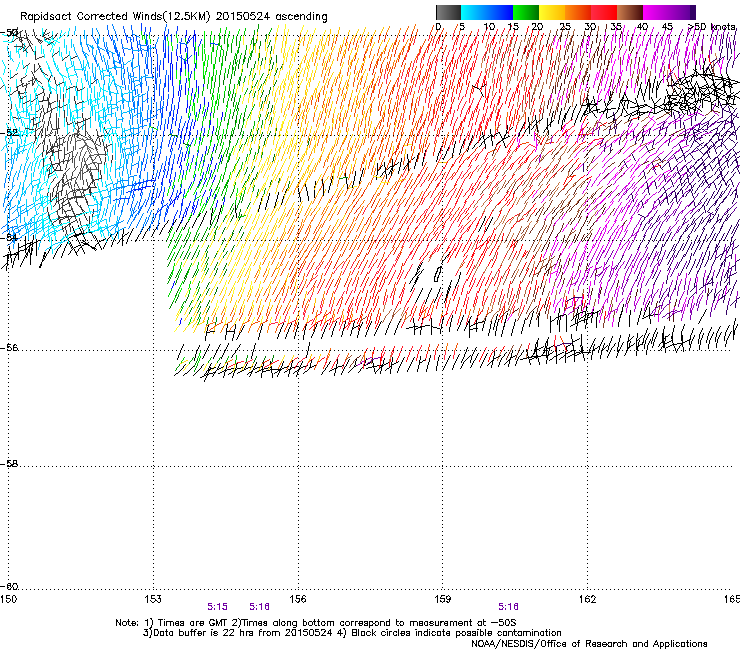Click the '25' label under the color scale
Image resolution: width=740 pixels, height=650 pixels.
[x=565, y=26]
